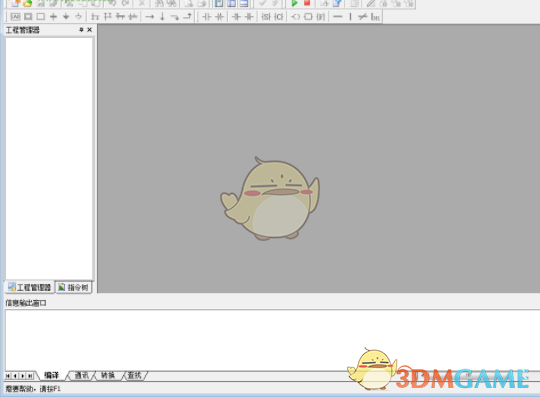Go to next output tab with right arrow

click(x=23, y=376)
